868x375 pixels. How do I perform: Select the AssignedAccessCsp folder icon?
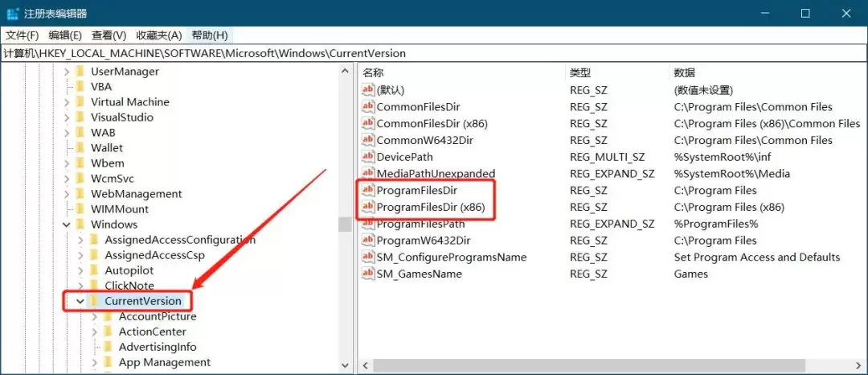coord(94,255)
